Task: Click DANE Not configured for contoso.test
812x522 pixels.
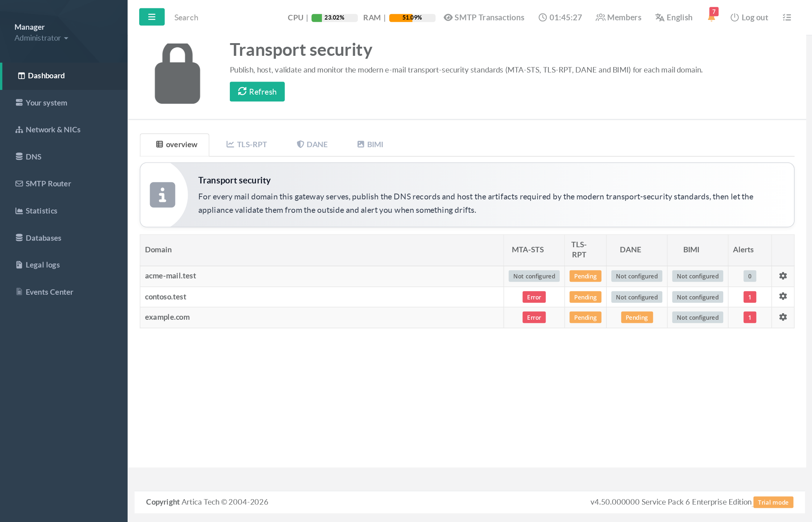Action: 637,297
